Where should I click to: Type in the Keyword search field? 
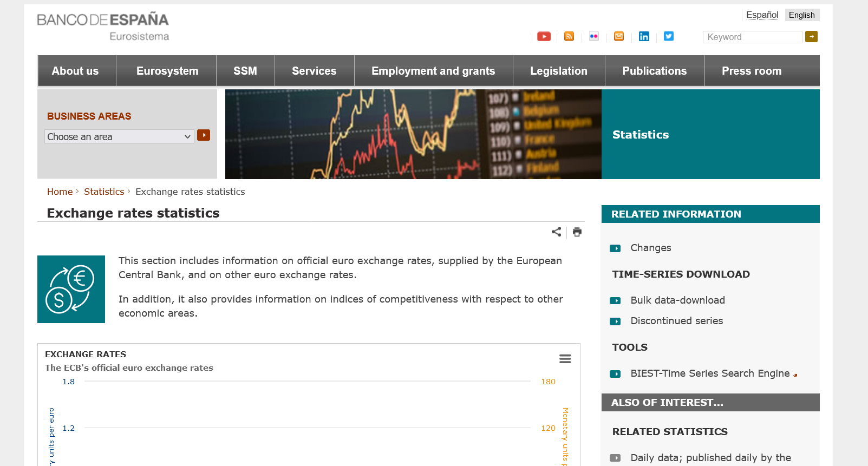[x=752, y=37]
